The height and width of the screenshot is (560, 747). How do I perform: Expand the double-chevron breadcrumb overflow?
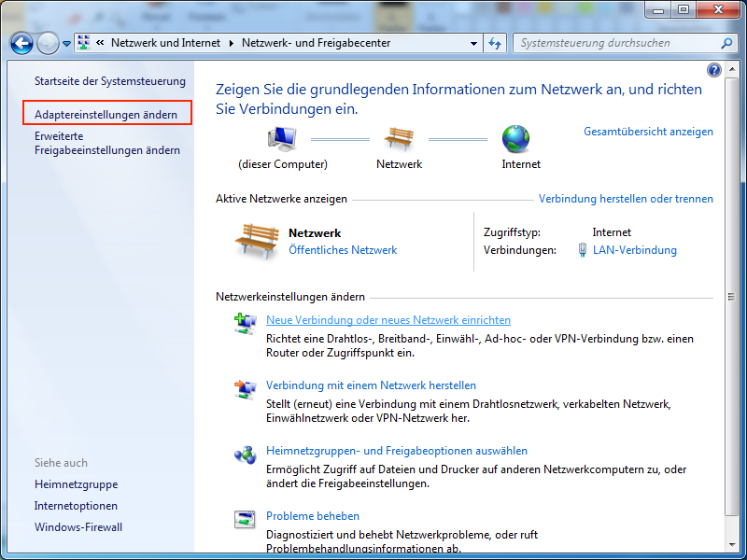[100, 43]
